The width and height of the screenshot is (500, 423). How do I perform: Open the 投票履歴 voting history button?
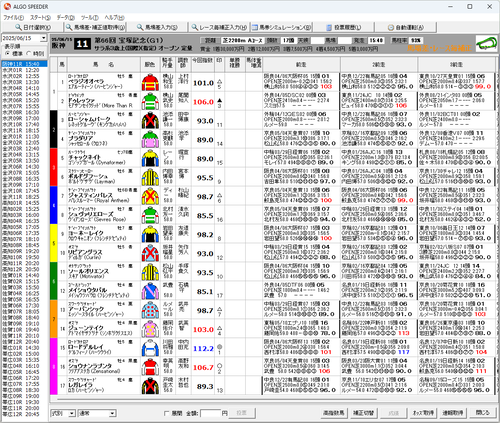click(343, 27)
